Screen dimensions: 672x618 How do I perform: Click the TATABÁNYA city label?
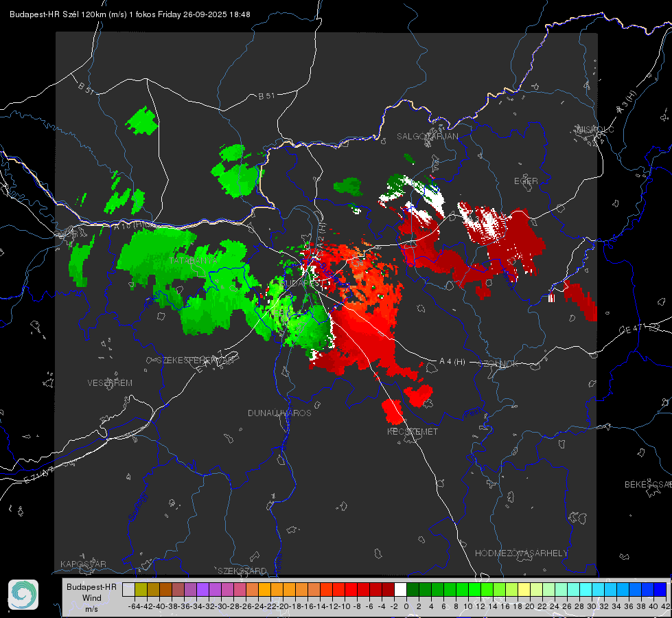(193, 261)
